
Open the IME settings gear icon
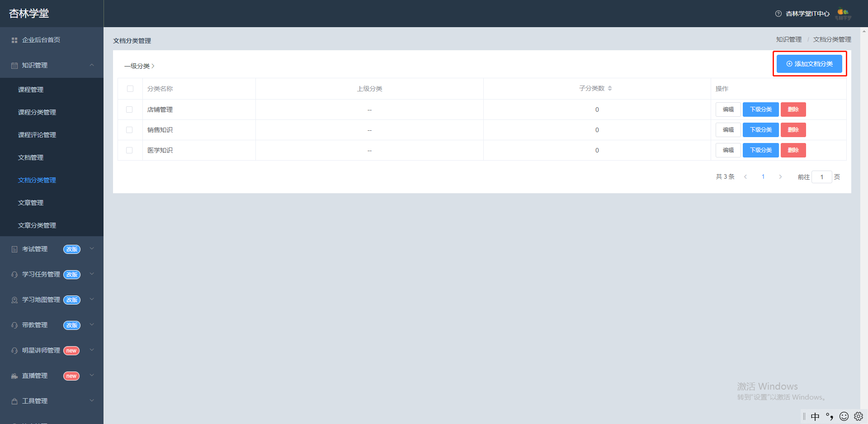[x=859, y=416]
